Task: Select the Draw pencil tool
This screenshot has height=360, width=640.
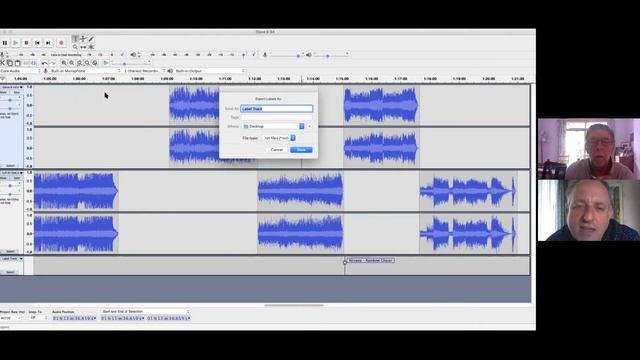Action: click(x=91, y=39)
